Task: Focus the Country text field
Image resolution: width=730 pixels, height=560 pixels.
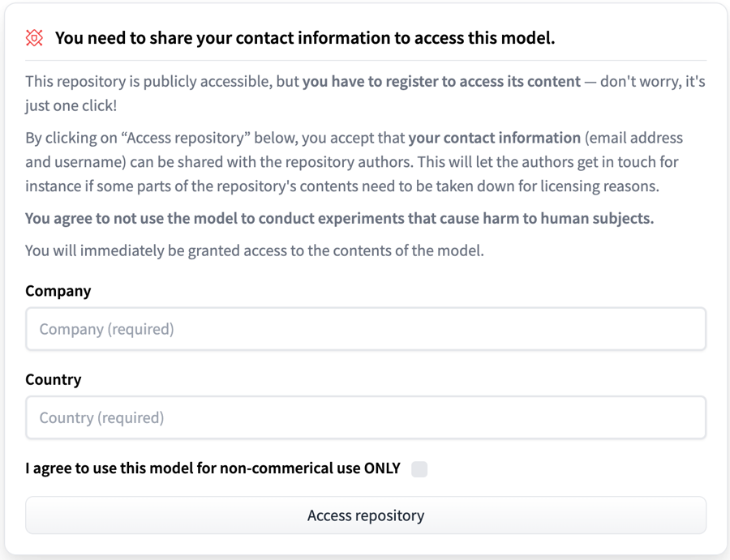Action: pos(365,418)
